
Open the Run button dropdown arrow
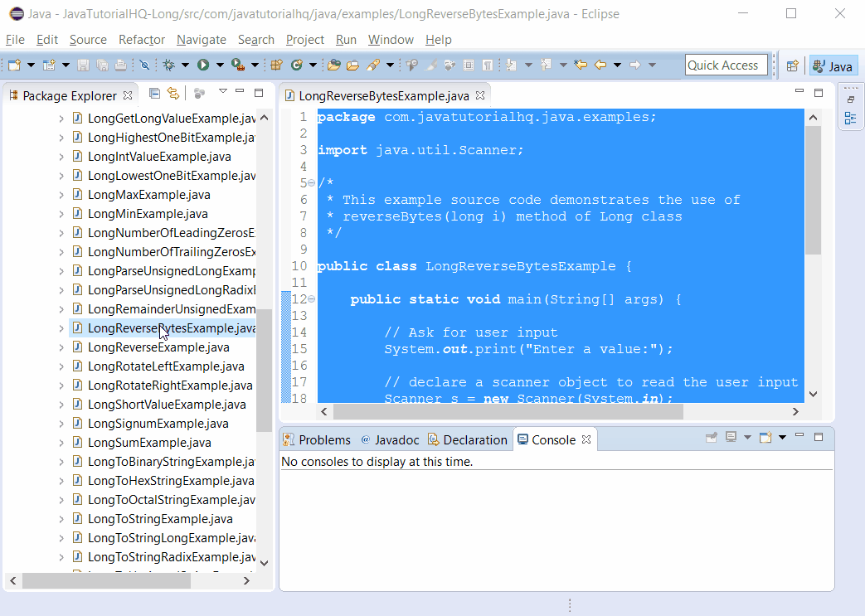point(219,65)
